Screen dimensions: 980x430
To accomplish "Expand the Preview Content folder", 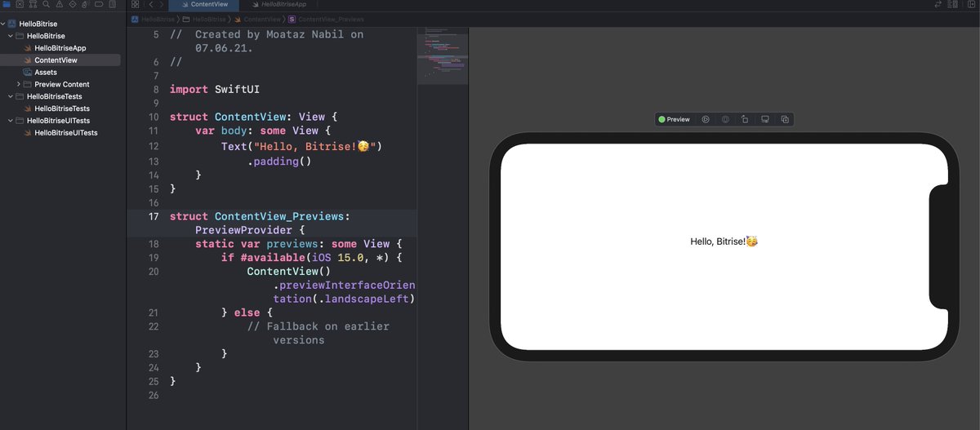I will 19,84.
